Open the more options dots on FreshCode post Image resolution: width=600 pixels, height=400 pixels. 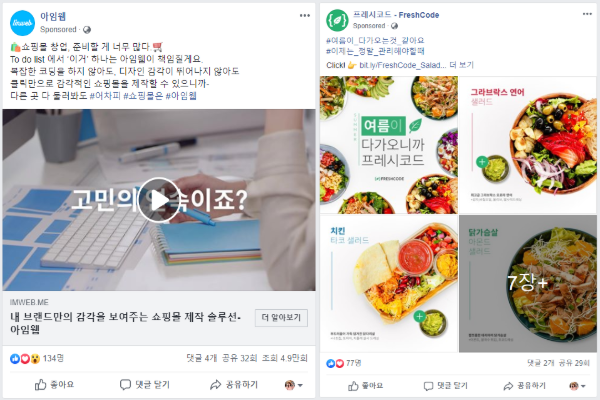pyautogui.click(x=587, y=14)
